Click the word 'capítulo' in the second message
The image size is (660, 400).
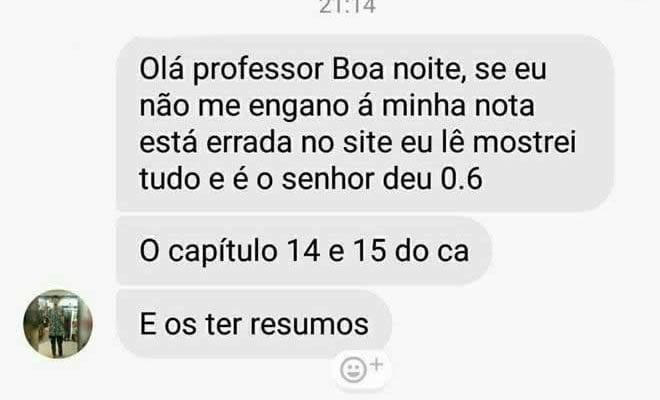(223, 252)
